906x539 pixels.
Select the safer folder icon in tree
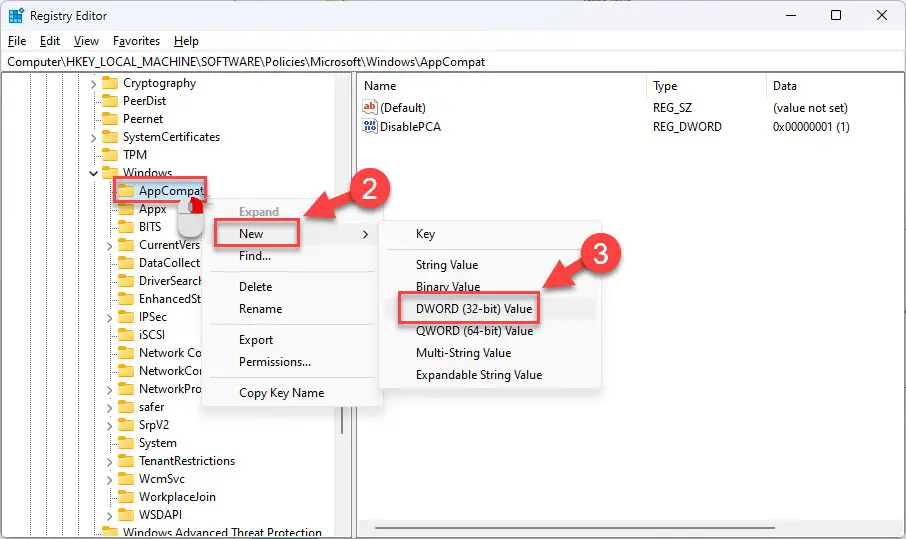[x=125, y=407]
